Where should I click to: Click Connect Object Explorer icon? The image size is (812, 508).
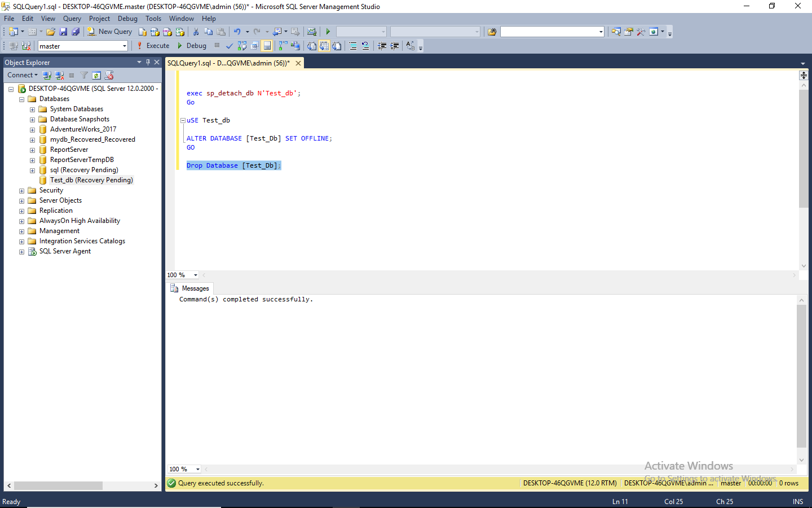47,75
